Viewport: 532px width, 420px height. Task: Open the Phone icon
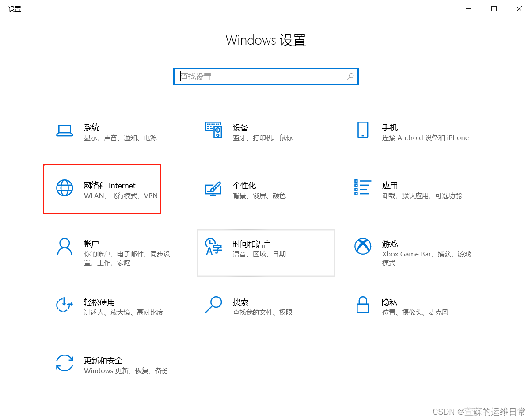click(363, 130)
